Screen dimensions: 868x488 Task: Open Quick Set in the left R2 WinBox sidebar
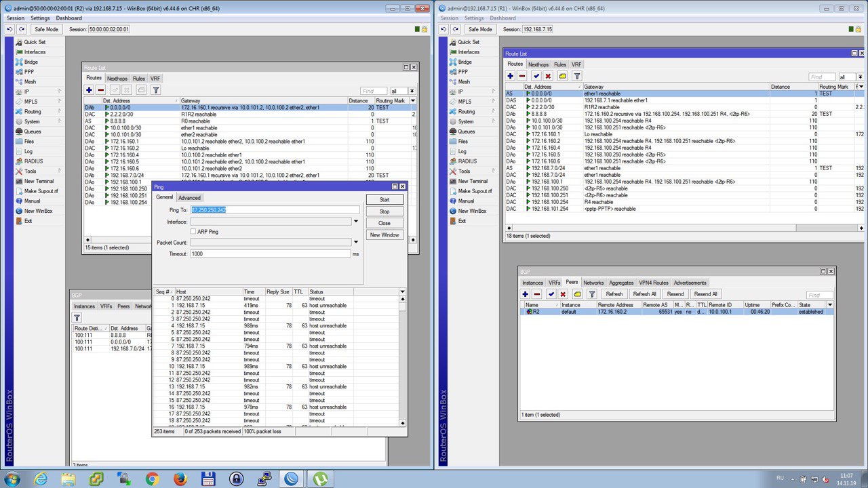click(34, 42)
